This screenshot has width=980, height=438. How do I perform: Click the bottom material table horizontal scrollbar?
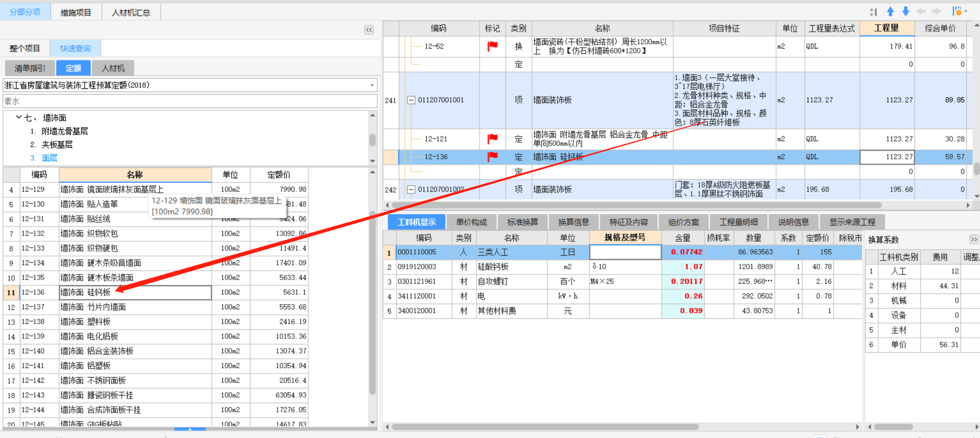(x=545, y=427)
